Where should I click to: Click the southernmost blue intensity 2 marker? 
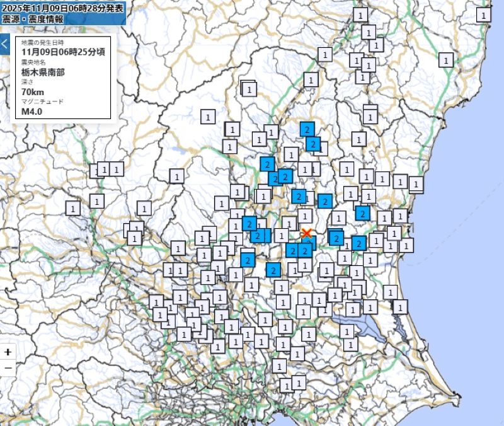pos(272,270)
